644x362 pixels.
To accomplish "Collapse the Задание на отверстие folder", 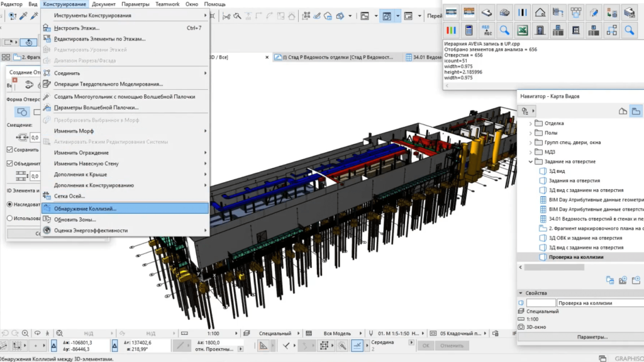I will pos(531,161).
